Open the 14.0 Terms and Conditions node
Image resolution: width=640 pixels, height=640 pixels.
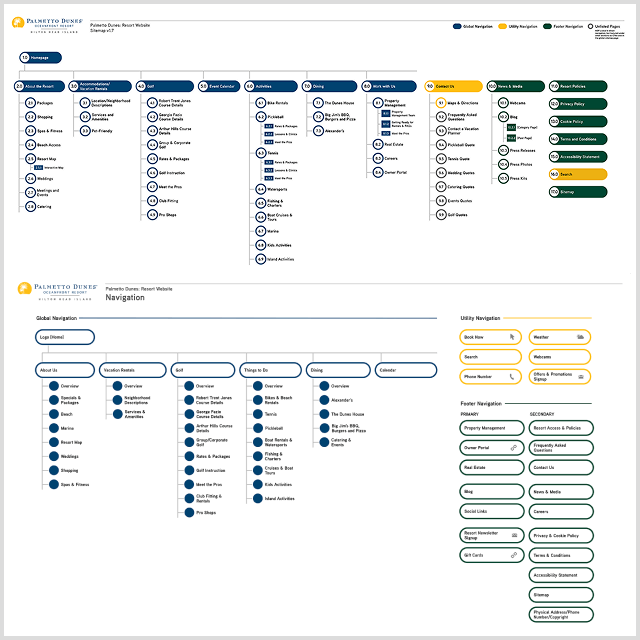(578, 139)
